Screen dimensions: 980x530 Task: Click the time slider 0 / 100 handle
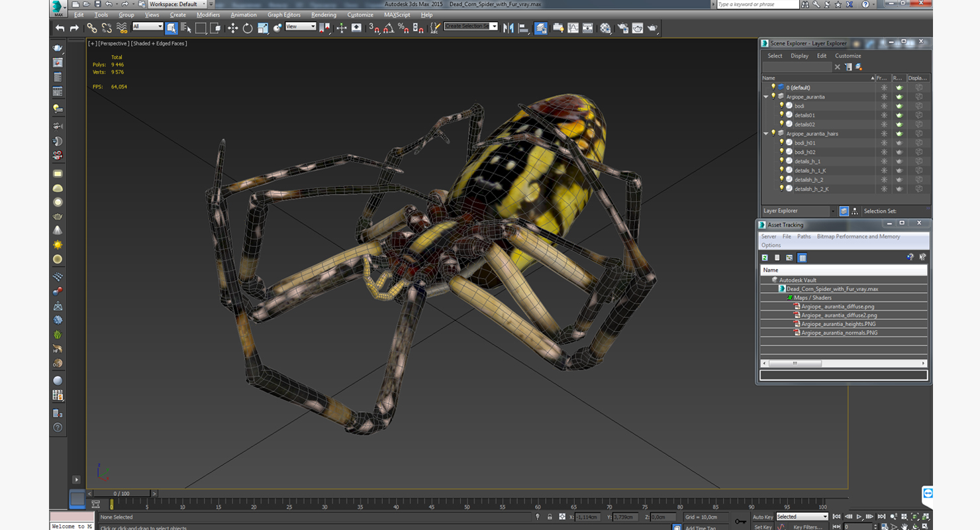coord(121,494)
